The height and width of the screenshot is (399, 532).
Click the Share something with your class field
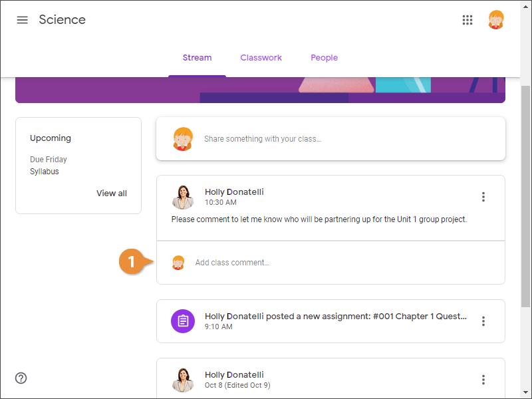pyautogui.click(x=331, y=139)
